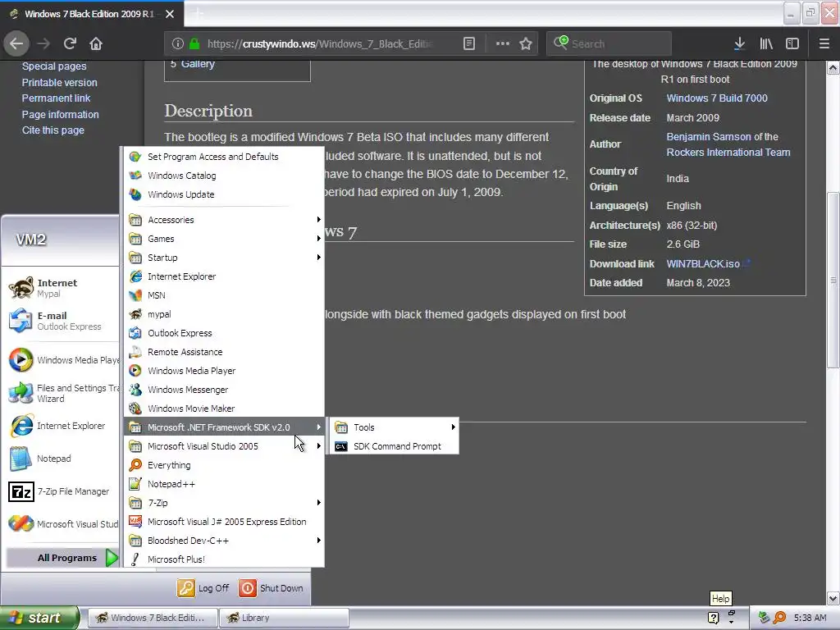This screenshot has width=840, height=630.
Task: Expand the 7-Zip program folder
Action: pos(223,503)
